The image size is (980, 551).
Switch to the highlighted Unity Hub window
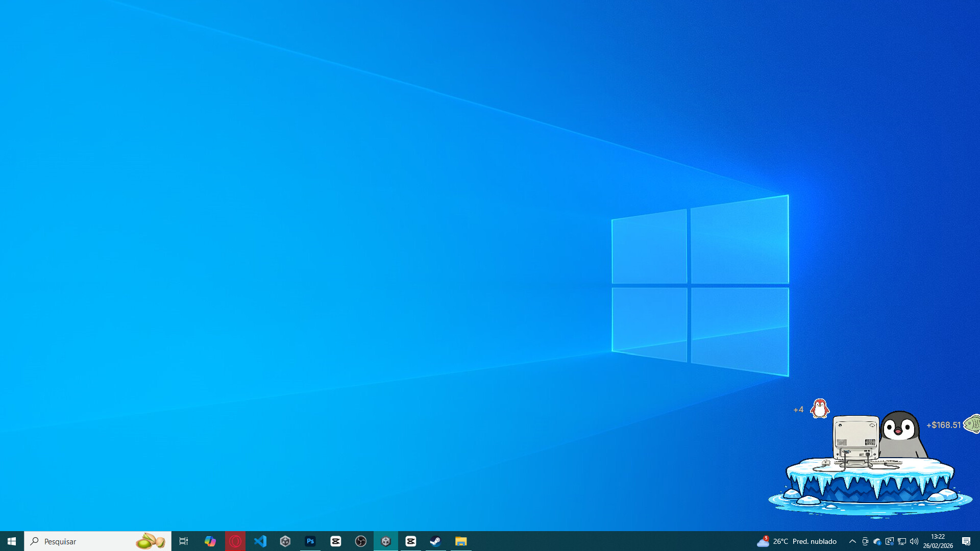point(386,541)
